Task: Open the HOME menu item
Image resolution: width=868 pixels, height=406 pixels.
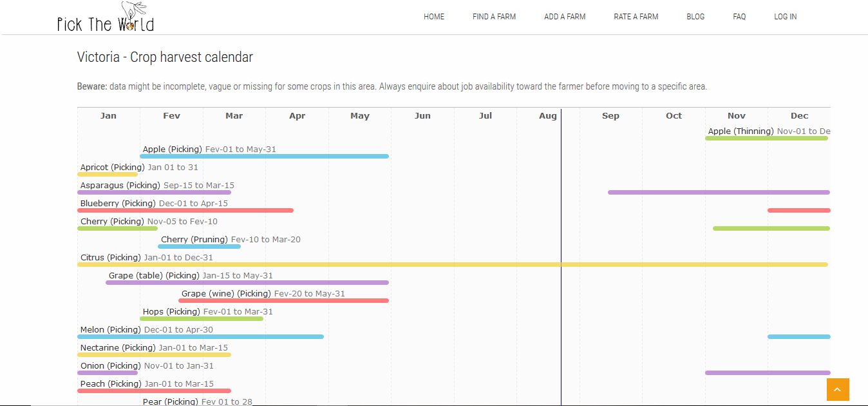Action: tap(434, 17)
